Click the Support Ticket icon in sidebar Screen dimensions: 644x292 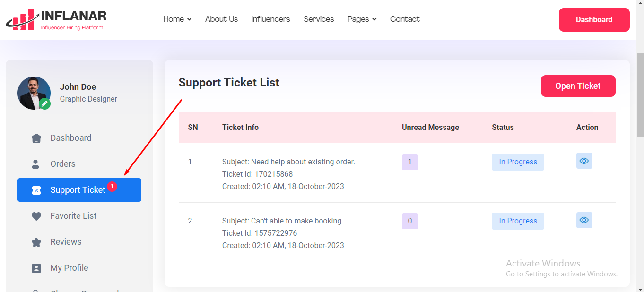point(36,190)
